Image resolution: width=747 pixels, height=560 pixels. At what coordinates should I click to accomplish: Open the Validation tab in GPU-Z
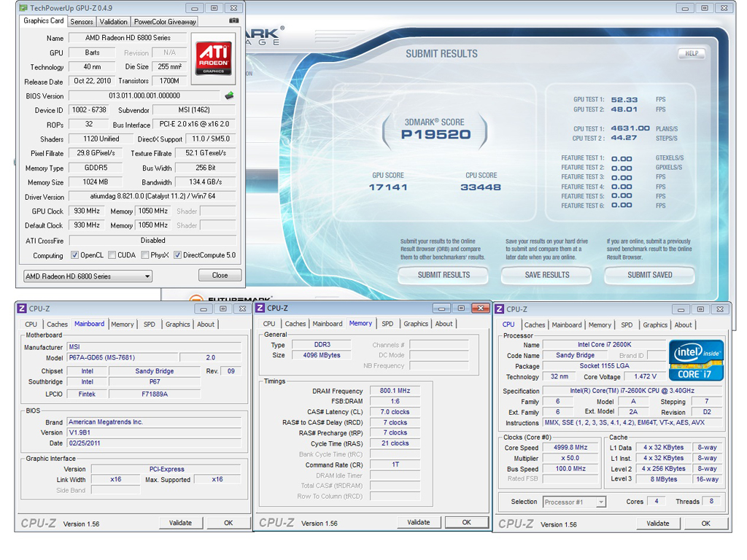point(113,22)
